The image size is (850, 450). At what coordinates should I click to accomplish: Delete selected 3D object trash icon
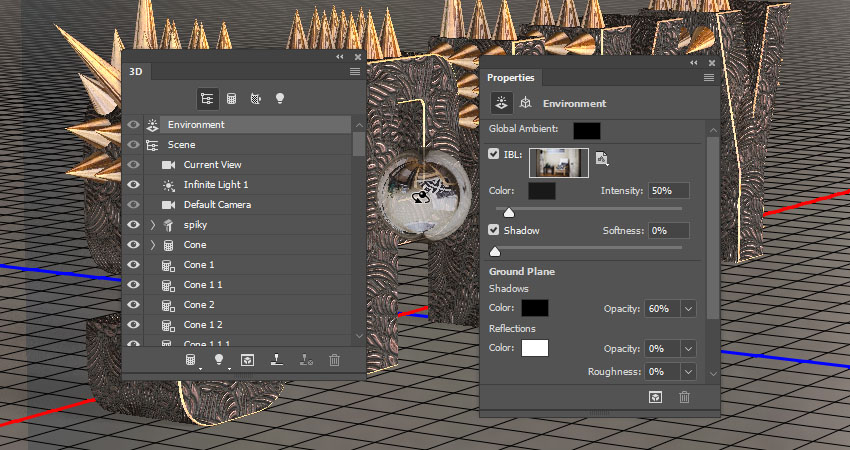pos(334,360)
